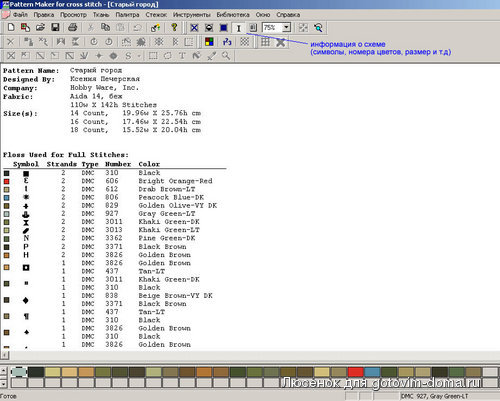Open the Библиотека menu
This screenshot has width=500, height=401.
[233, 15]
